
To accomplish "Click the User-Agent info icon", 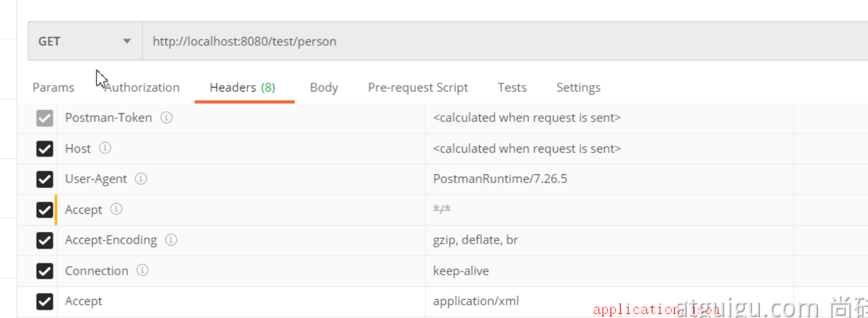I will (141, 179).
